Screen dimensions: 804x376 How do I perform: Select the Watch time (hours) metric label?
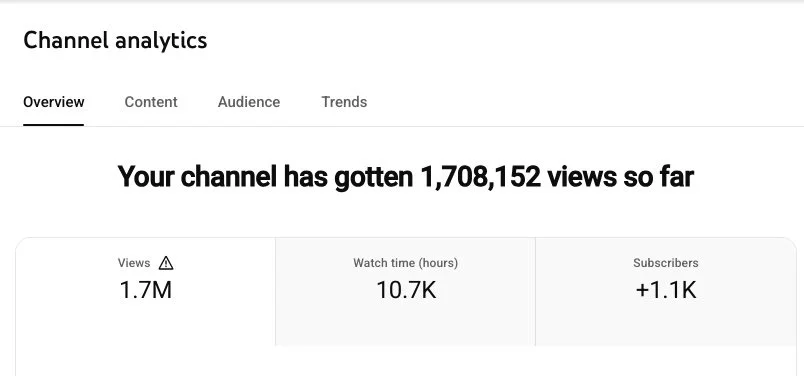coord(405,263)
